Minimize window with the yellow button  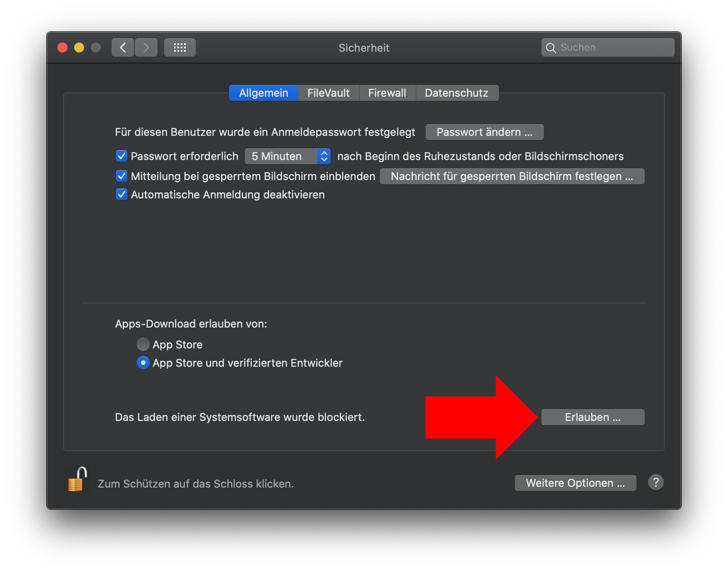[79, 48]
